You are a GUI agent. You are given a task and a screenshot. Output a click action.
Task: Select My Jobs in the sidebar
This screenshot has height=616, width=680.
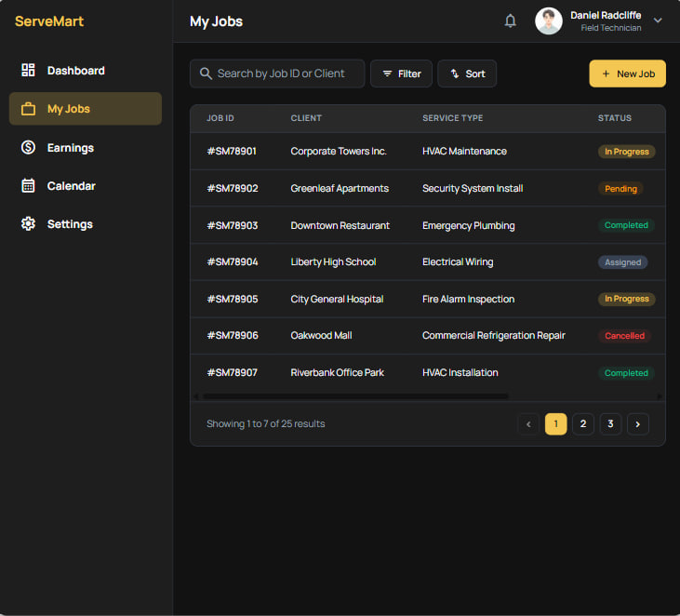[86, 109]
